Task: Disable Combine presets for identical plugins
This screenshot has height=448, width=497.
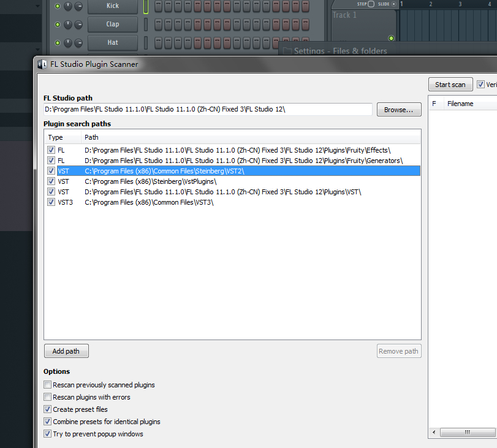Action: point(48,422)
